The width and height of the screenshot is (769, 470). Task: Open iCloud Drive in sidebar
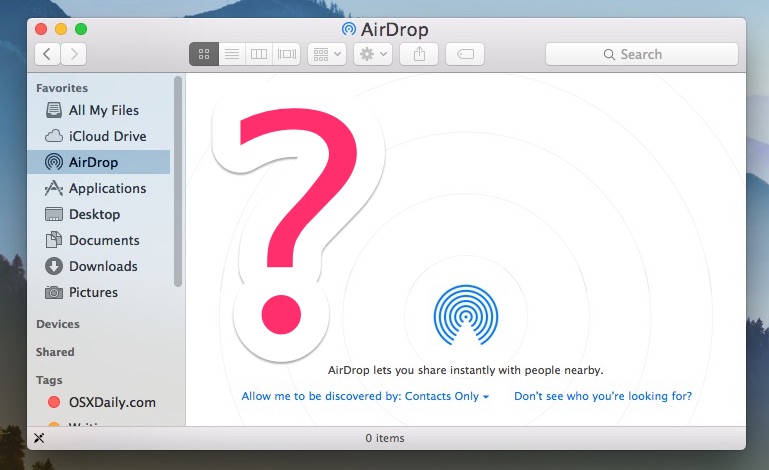pyautogui.click(x=101, y=136)
